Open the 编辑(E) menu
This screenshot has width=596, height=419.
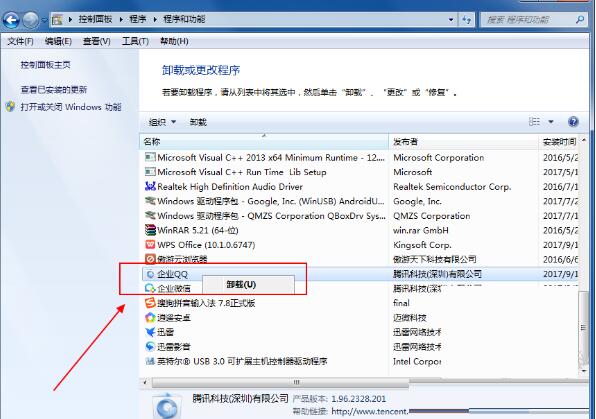58,41
